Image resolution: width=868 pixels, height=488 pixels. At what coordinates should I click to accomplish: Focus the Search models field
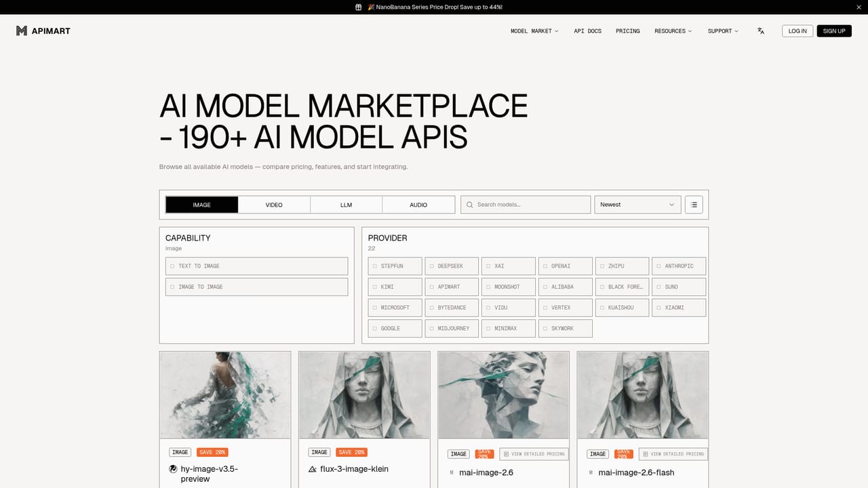(526, 205)
